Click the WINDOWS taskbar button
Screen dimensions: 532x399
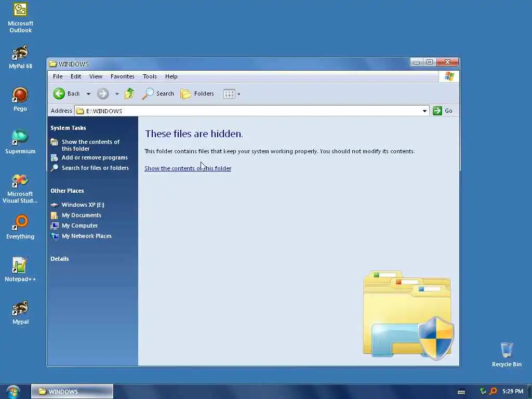pos(72,392)
